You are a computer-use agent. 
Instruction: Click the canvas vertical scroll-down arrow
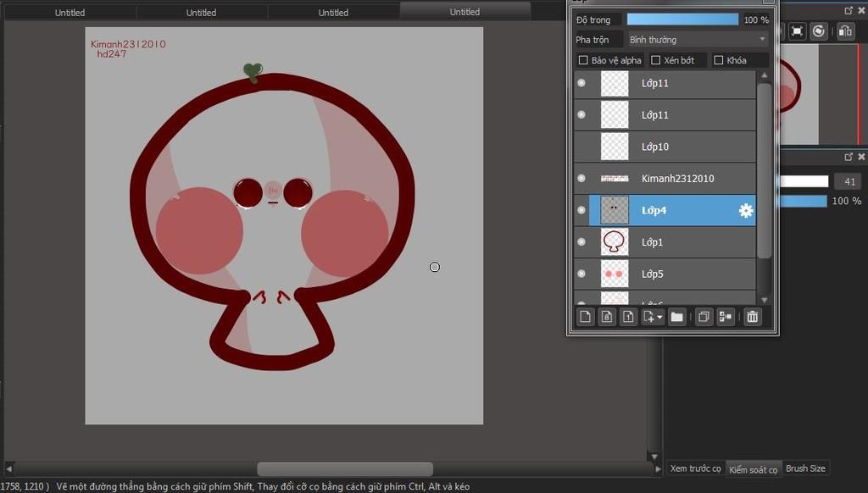click(x=654, y=457)
